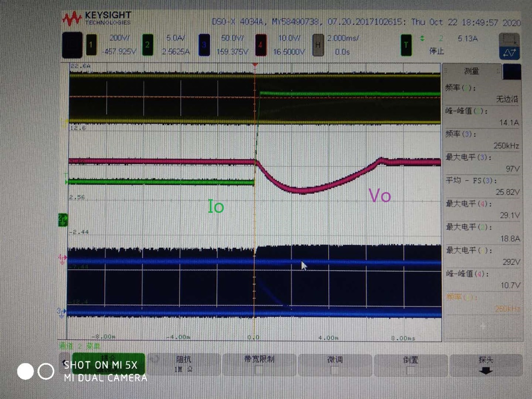Click the channel 2 offset 2.5625A readout
532x399 pixels.
pyautogui.click(x=176, y=51)
